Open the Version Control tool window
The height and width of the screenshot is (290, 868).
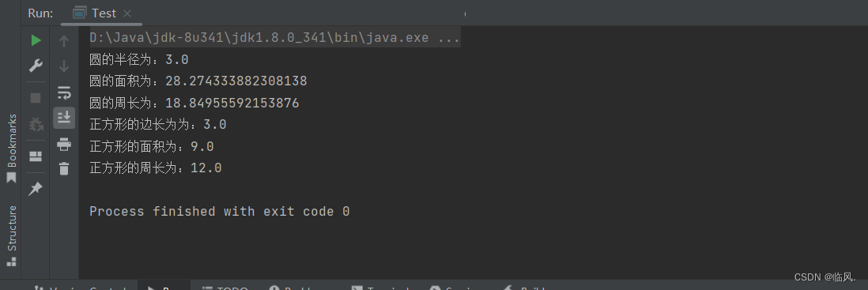(81, 288)
